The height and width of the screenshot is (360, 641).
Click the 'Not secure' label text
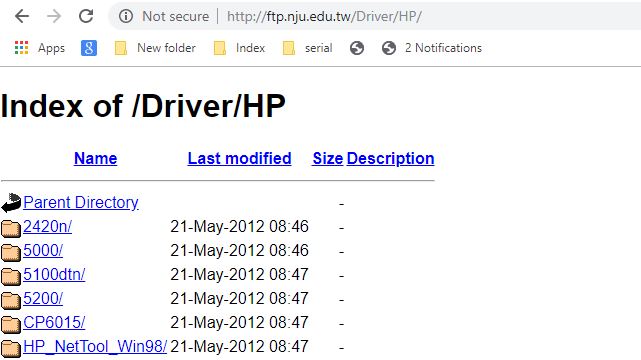click(x=175, y=16)
